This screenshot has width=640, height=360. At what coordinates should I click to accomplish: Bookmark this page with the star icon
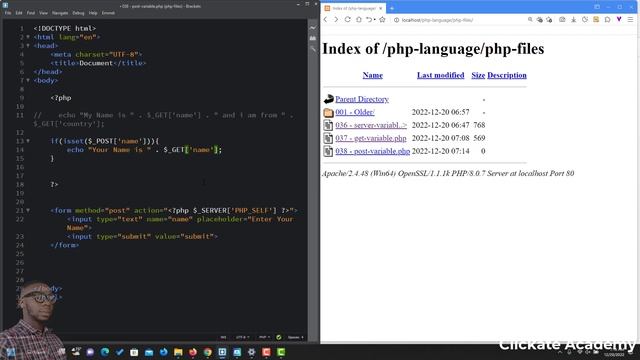(x=382, y=20)
